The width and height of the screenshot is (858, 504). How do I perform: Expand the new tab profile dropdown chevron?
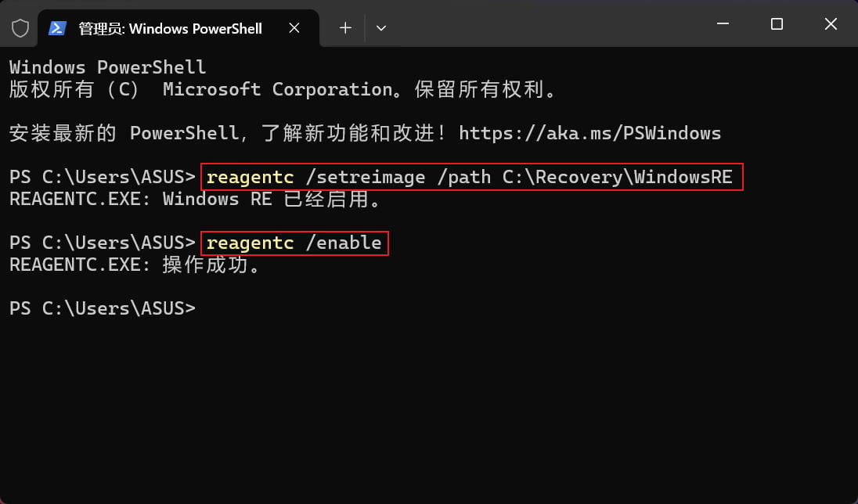[x=381, y=28]
